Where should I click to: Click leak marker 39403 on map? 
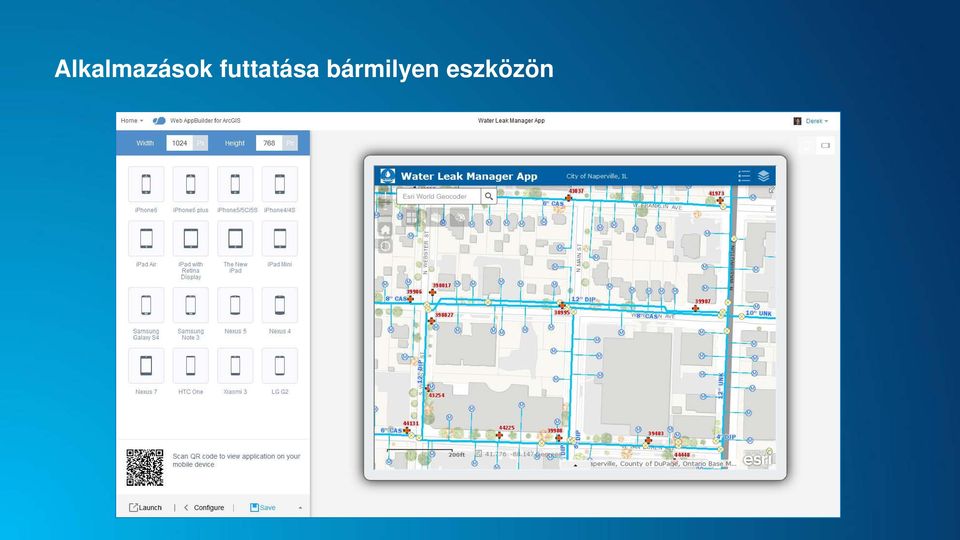point(648,440)
